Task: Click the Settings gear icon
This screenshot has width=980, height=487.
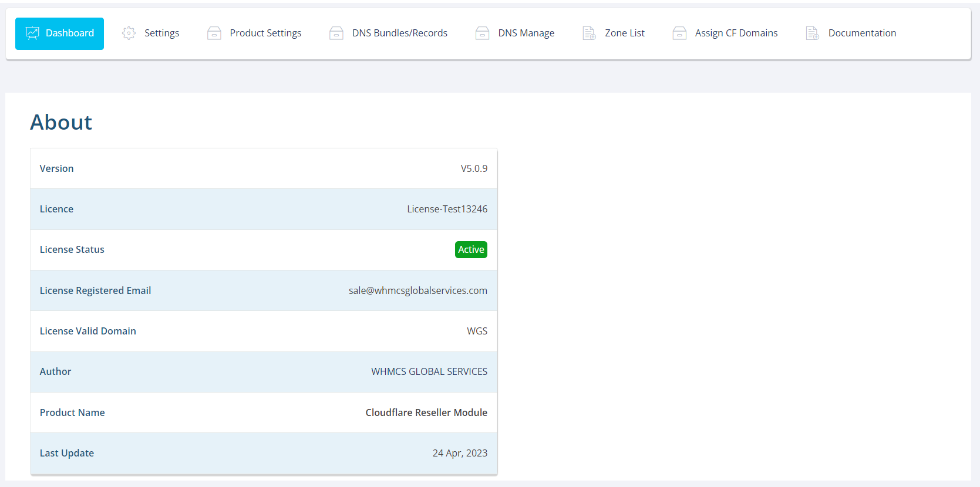Action: coord(129,33)
